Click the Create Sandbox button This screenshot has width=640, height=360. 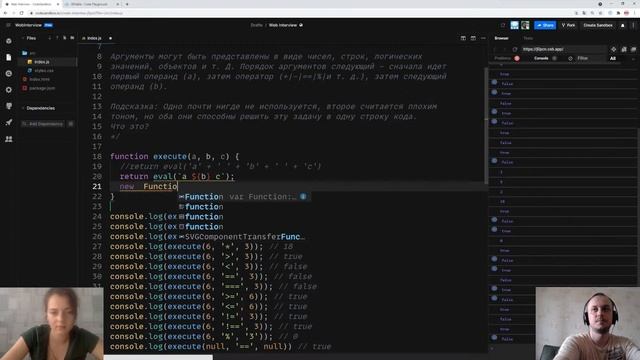point(598,25)
